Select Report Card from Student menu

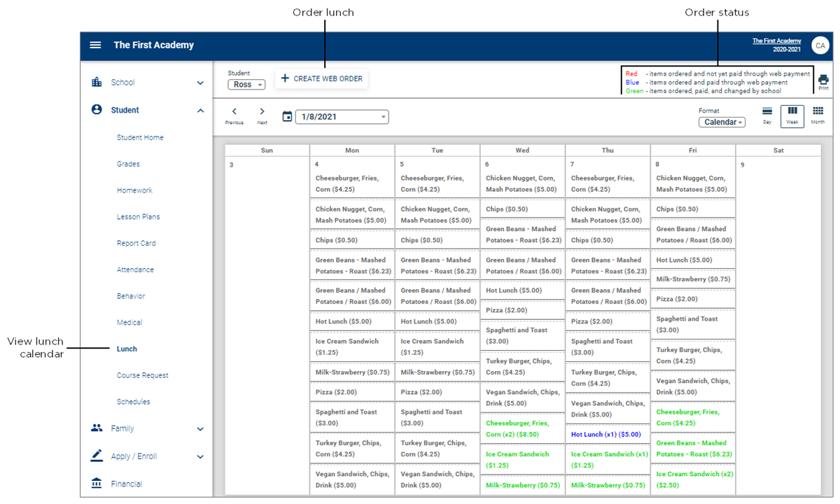coord(136,243)
